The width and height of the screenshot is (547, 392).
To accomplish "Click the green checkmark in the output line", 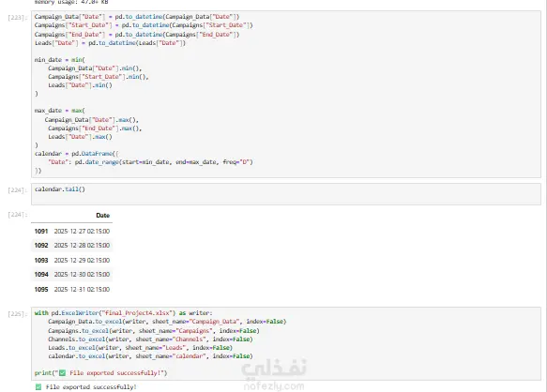I will click(38, 387).
